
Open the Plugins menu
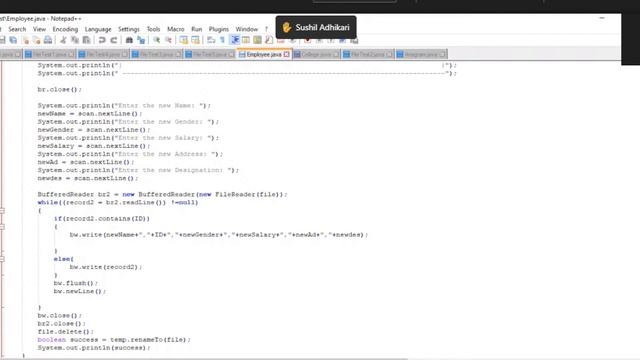pos(219,29)
